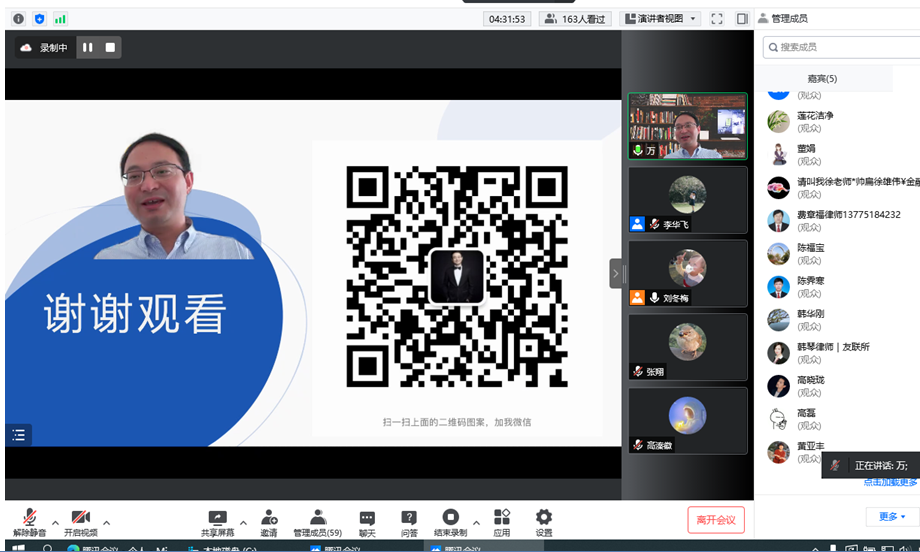This screenshot has height=552, width=920.
Task: Click the 离开会议 leave meeting button
Action: [716, 520]
